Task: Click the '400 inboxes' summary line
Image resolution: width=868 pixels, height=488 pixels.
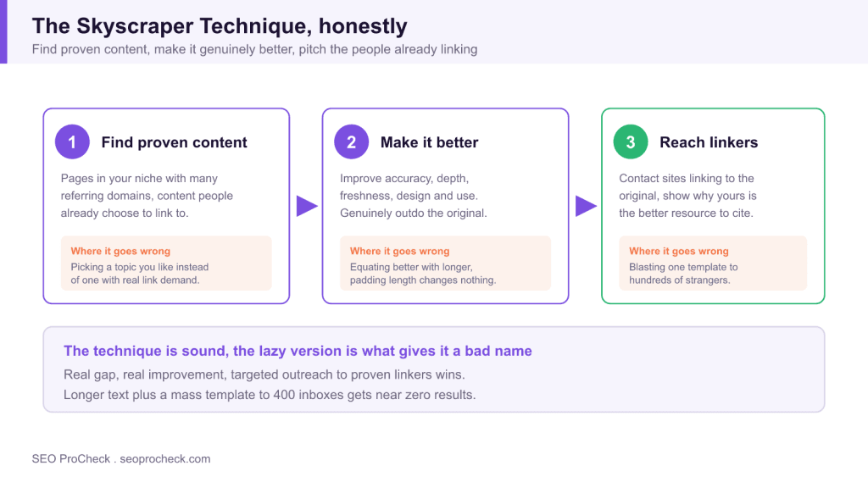Action: 270,395
